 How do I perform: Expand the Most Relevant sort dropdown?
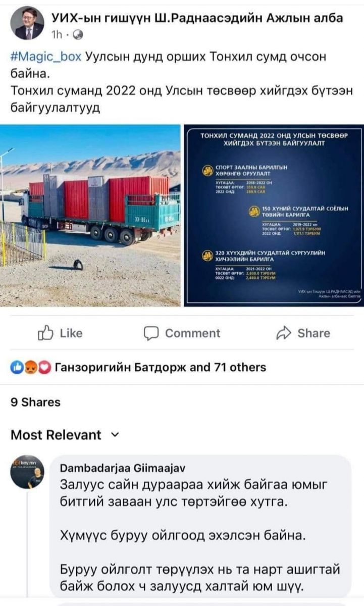[x=65, y=435]
